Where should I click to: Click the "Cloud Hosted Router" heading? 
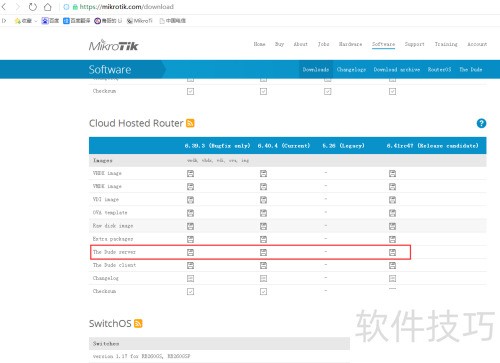tap(136, 123)
